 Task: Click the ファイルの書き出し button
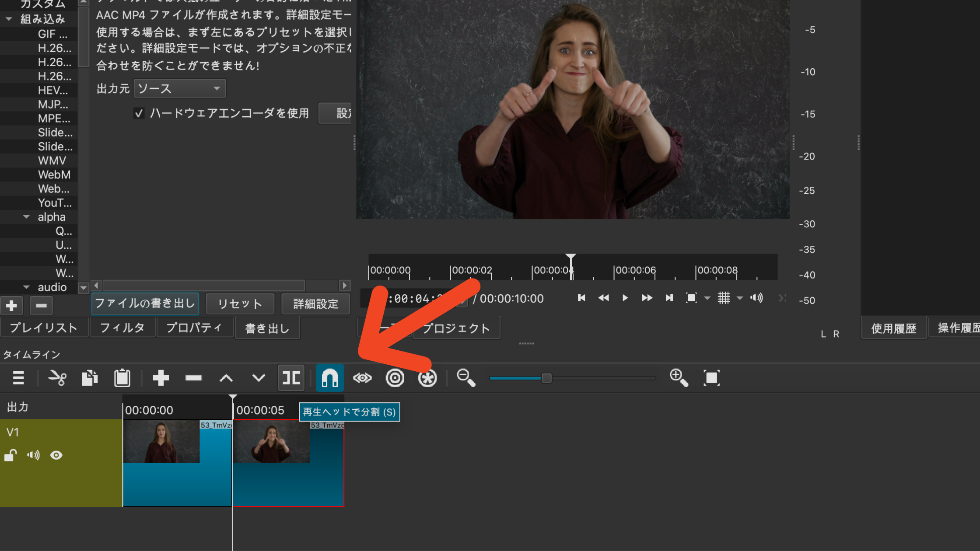click(x=145, y=303)
